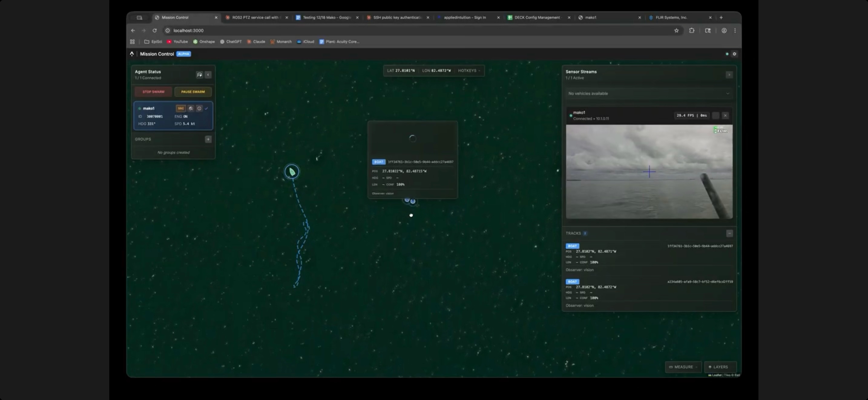Close the mako1 sensor stream
Viewport: 868px width, 400px height.
[725, 116]
